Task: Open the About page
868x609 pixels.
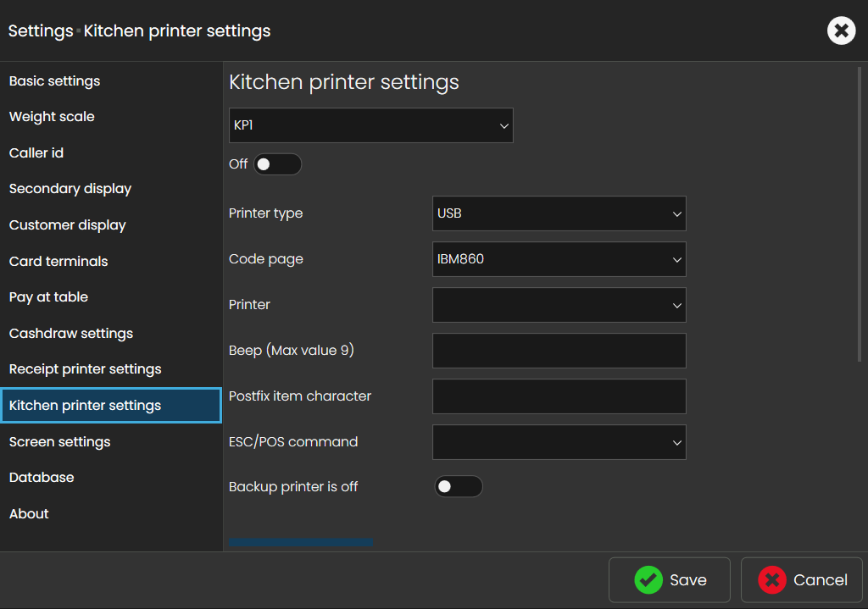Action: pyautogui.click(x=29, y=514)
